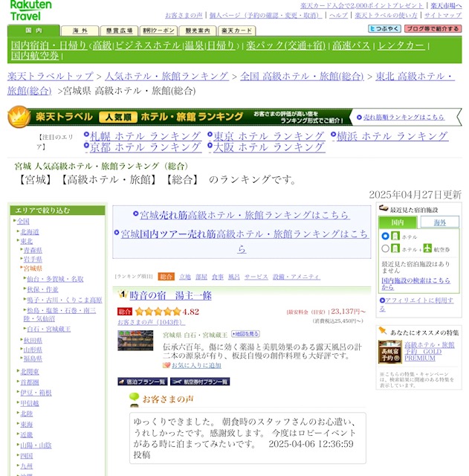Open the 楽天カード tab
The width and height of the screenshot is (469, 476).
point(236,30)
